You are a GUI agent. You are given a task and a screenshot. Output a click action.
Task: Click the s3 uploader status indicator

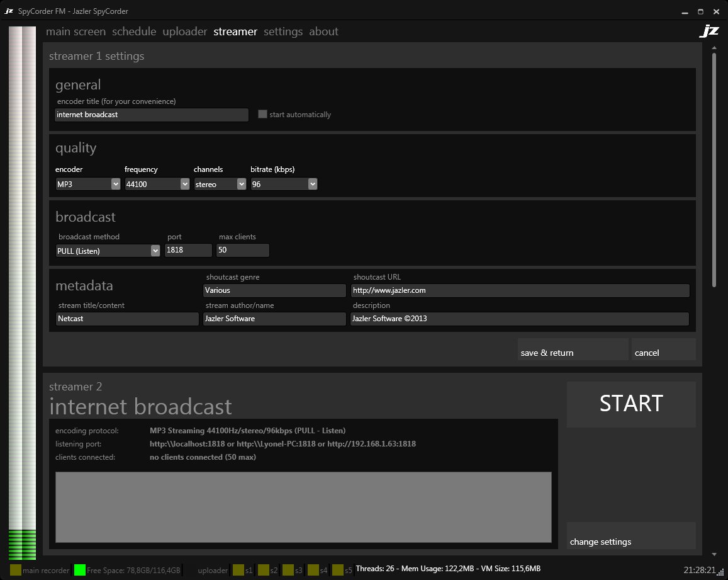point(288,570)
